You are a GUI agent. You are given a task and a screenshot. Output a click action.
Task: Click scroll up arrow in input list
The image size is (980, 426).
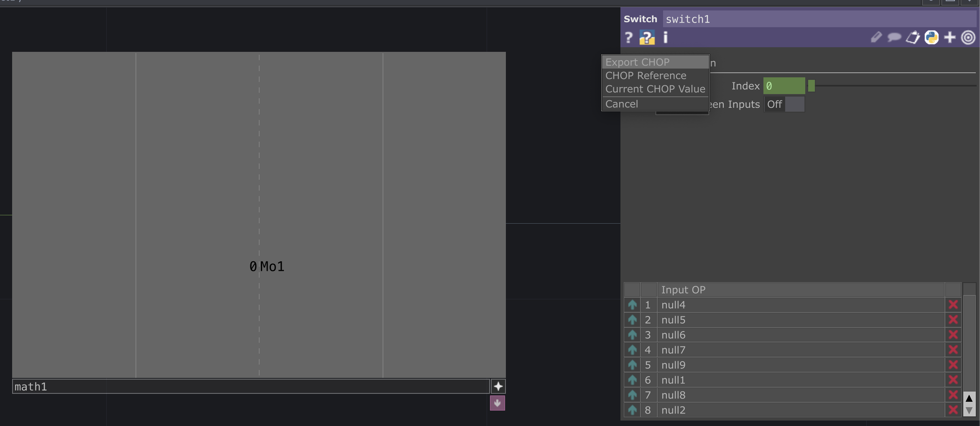point(969,398)
